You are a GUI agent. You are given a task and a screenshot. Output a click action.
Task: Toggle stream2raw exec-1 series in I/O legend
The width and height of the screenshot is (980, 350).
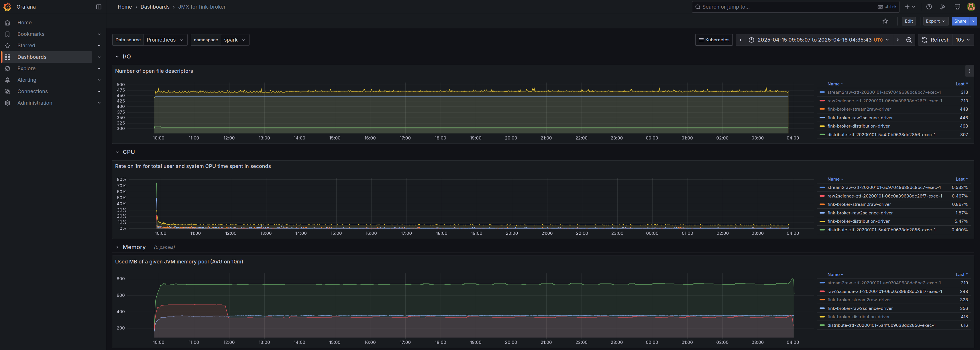[x=884, y=92]
